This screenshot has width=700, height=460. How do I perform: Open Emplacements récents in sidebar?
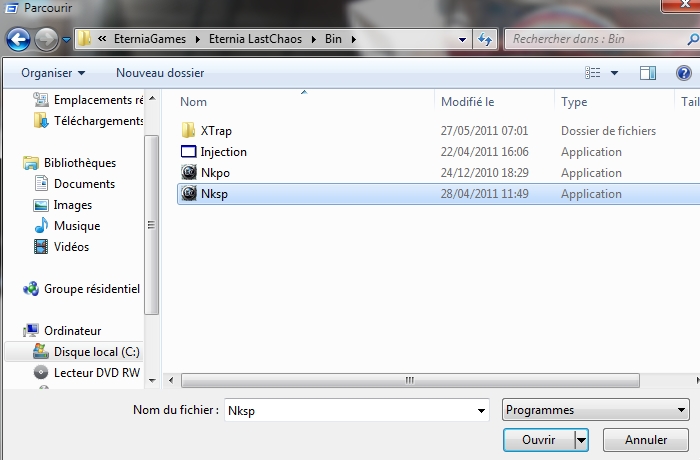pyautogui.click(x=88, y=100)
